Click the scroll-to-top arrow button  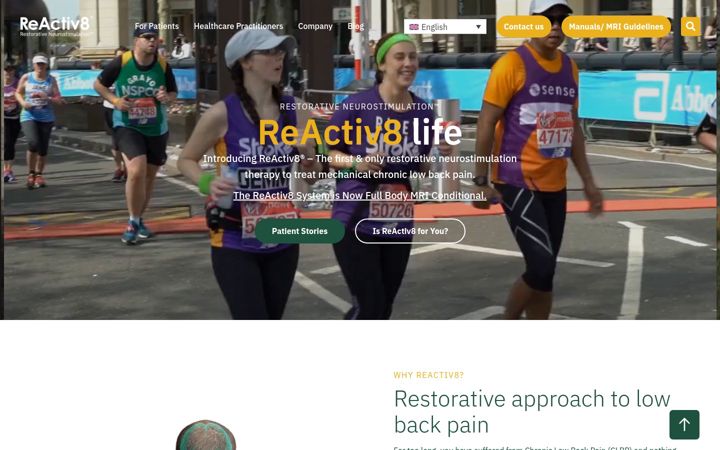tap(684, 425)
